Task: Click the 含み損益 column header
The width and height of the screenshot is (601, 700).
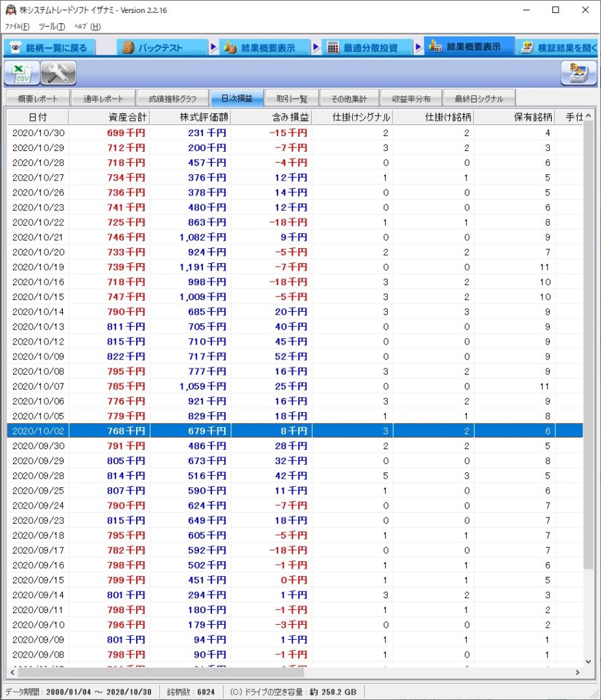Action: (x=271, y=118)
